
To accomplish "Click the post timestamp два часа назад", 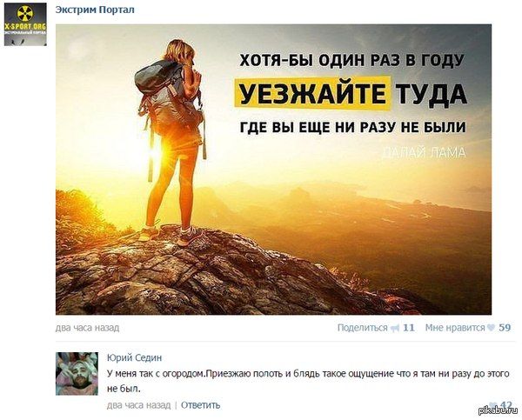I will (x=87, y=328).
